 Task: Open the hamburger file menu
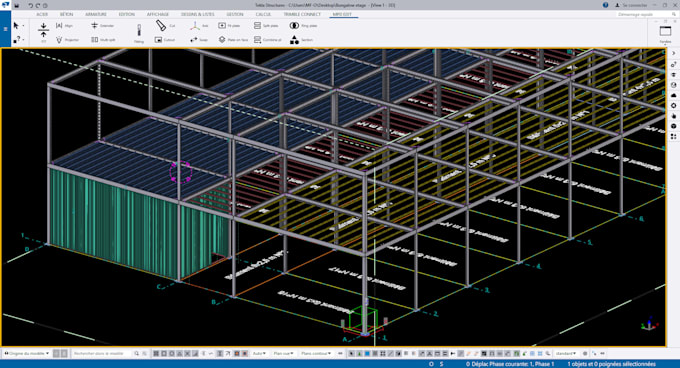pos(5,29)
